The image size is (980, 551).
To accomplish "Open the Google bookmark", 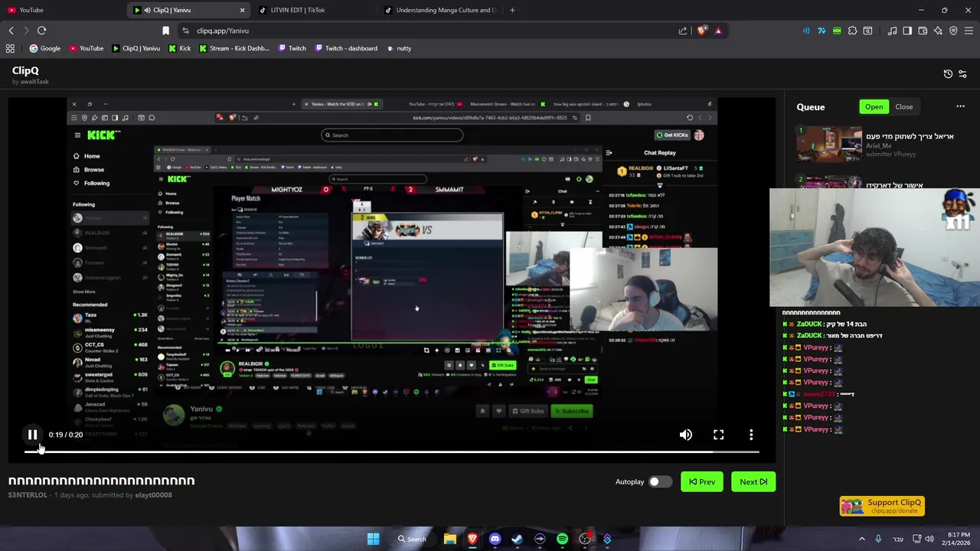I will tap(45, 48).
